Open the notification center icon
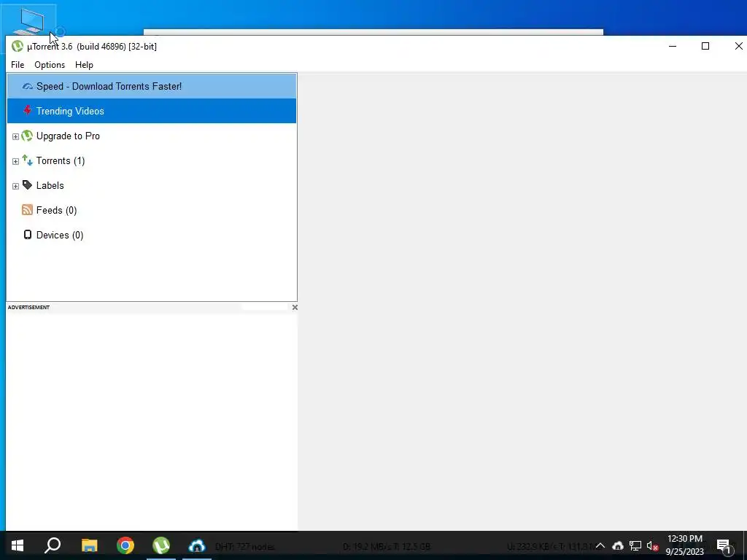The image size is (747, 560). (724, 545)
